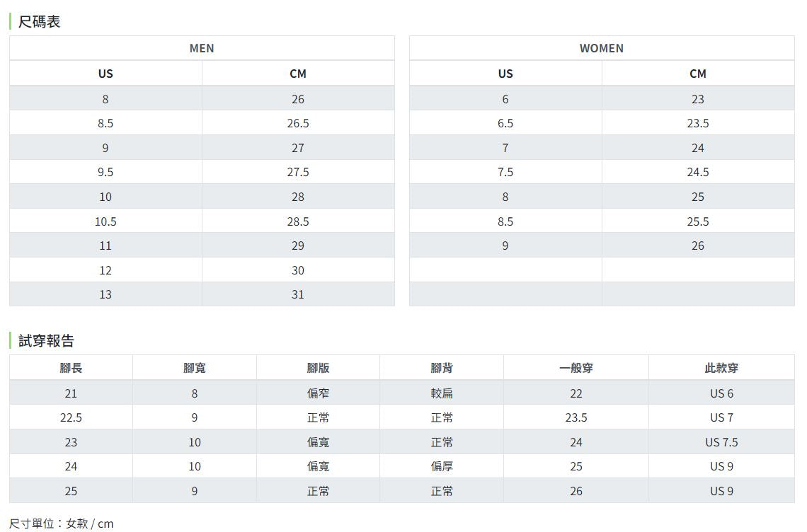Click the men's 31 CM cell
Screen dimensions: 807x532
pos(298,294)
